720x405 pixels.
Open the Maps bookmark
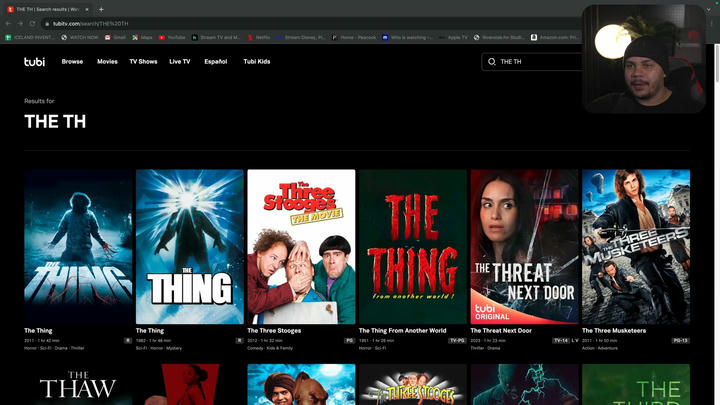[142, 37]
